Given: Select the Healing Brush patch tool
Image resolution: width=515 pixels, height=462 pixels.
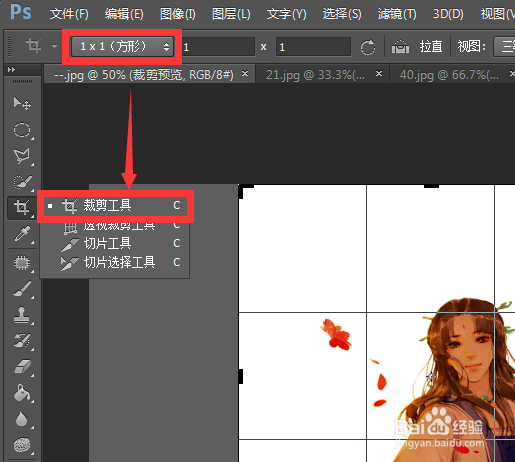Looking at the screenshot, I should click(x=22, y=263).
